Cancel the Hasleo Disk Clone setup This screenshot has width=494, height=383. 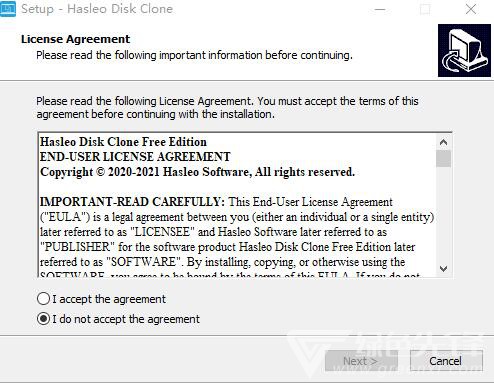(x=446, y=361)
